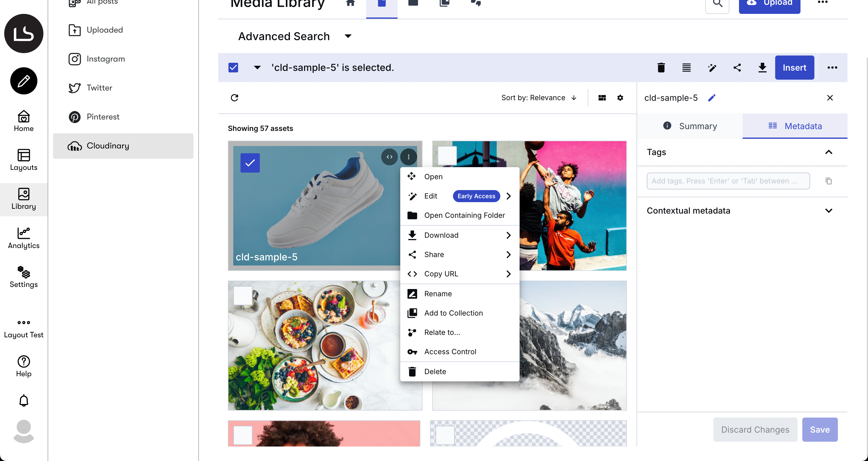Click the Upload button
Viewport: 868px width, 461px height.
770,4
